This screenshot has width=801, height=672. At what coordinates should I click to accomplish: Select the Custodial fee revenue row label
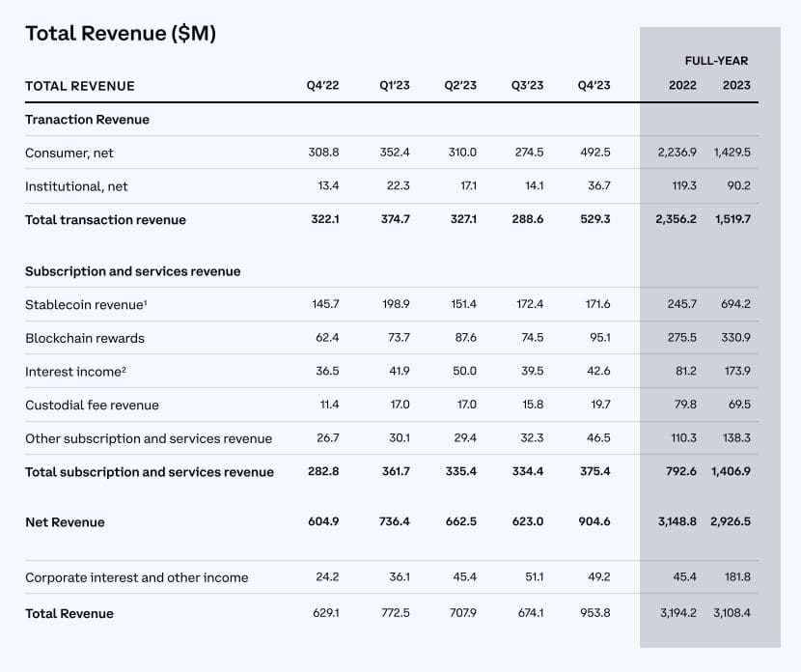pyautogui.click(x=92, y=406)
